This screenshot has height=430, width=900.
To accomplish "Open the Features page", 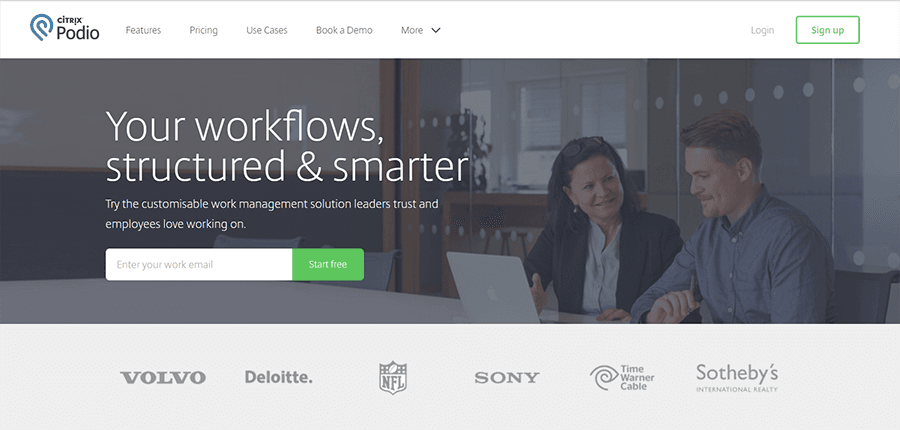I will click(143, 30).
